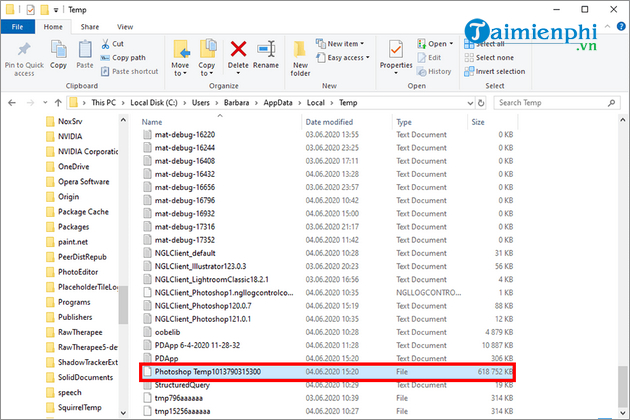This screenshot has width=630, height=420.
Task: Click Paste shortcut in ribbon
Action: (x=129, y=72)
